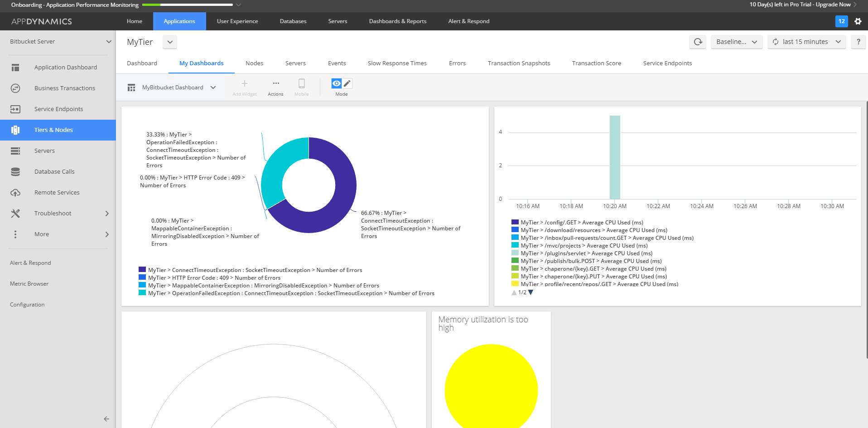Open the help question mark button

(x=858, y=42)
